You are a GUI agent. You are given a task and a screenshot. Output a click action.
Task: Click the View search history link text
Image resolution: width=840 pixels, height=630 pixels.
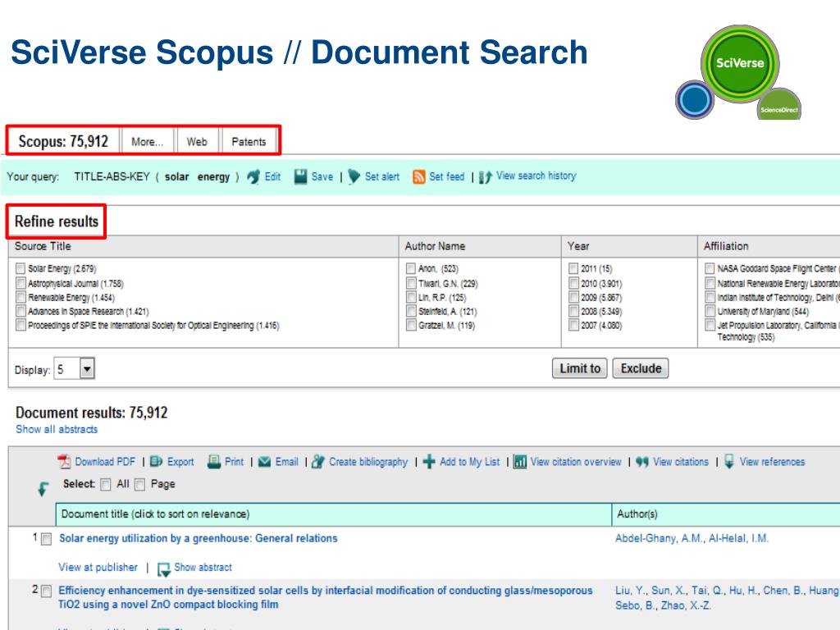pyautogui.click(x=536, y=176)
